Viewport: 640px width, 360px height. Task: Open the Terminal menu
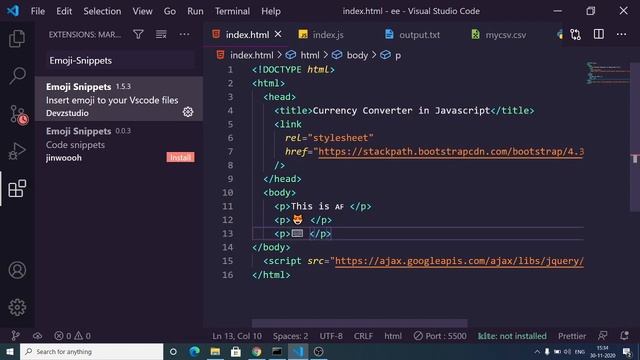coord(232,11)
